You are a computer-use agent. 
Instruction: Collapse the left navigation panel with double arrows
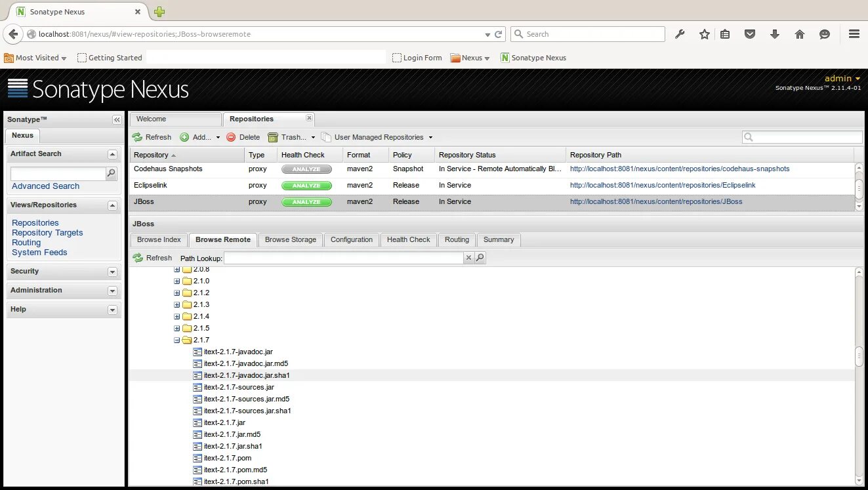tap(117, 120)
